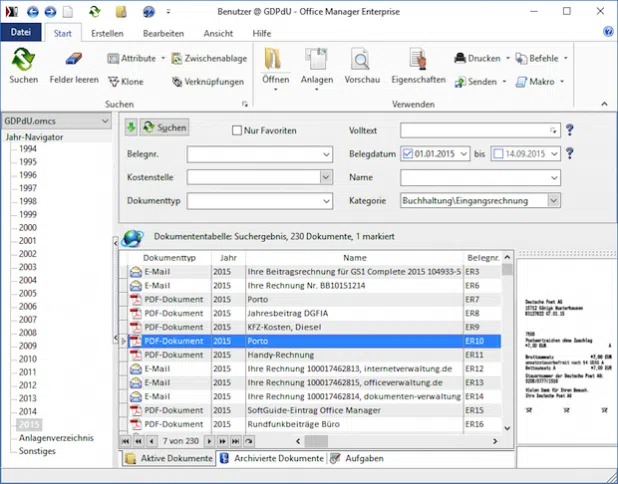Click the horizontal scrollbar thumb in table
Image resolution: width=618 pixels, height=484 pixels.
[316, 441]
